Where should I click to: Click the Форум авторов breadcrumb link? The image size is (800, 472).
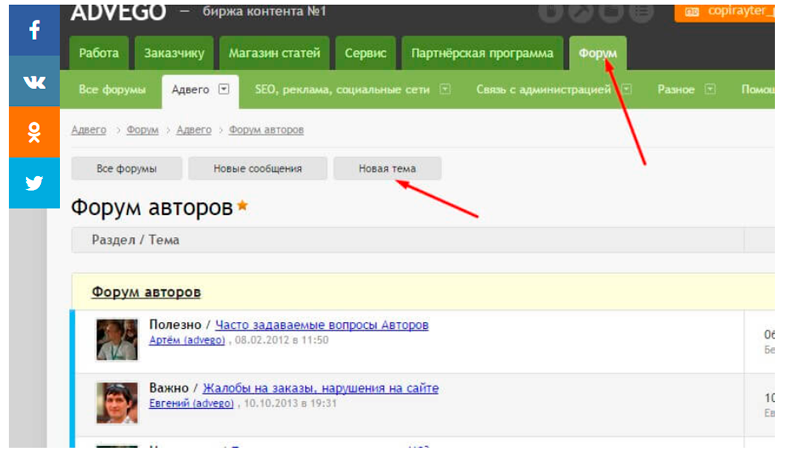pyautogui.click(x=266, y=130)
